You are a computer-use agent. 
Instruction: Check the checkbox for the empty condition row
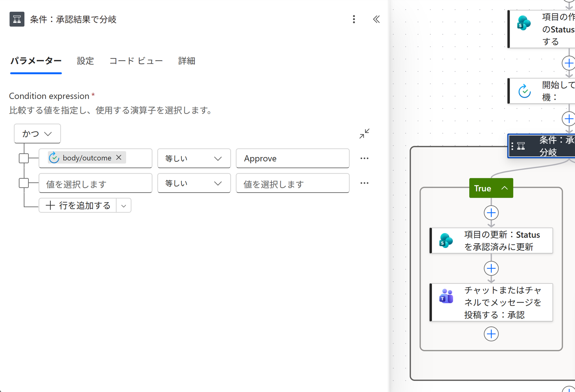(24, 183)
